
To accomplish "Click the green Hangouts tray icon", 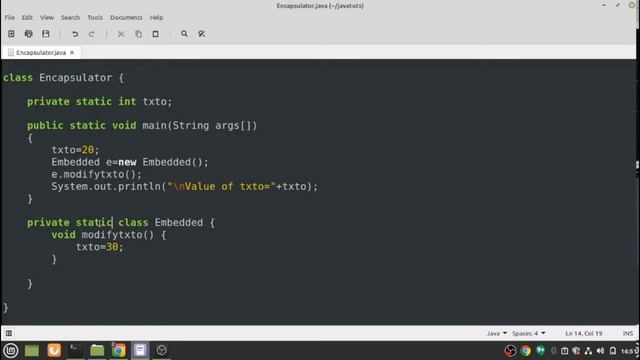I will pos(540,350).
